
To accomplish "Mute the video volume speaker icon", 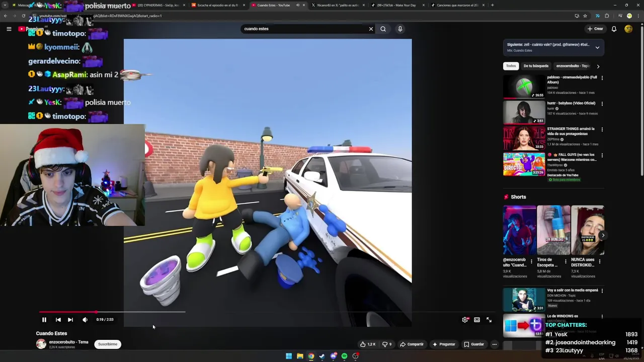I will click(x=85, y=320).
